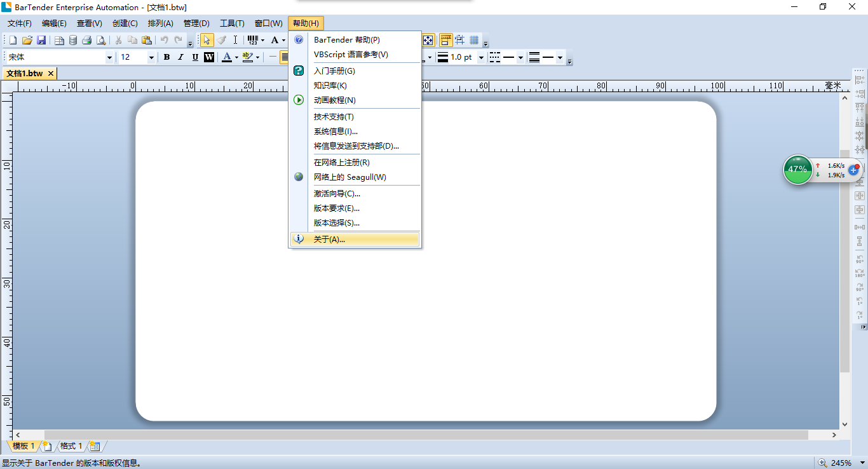Click the font color A swatch
Screen dimensions: 868x469
[x=227, y=57]
